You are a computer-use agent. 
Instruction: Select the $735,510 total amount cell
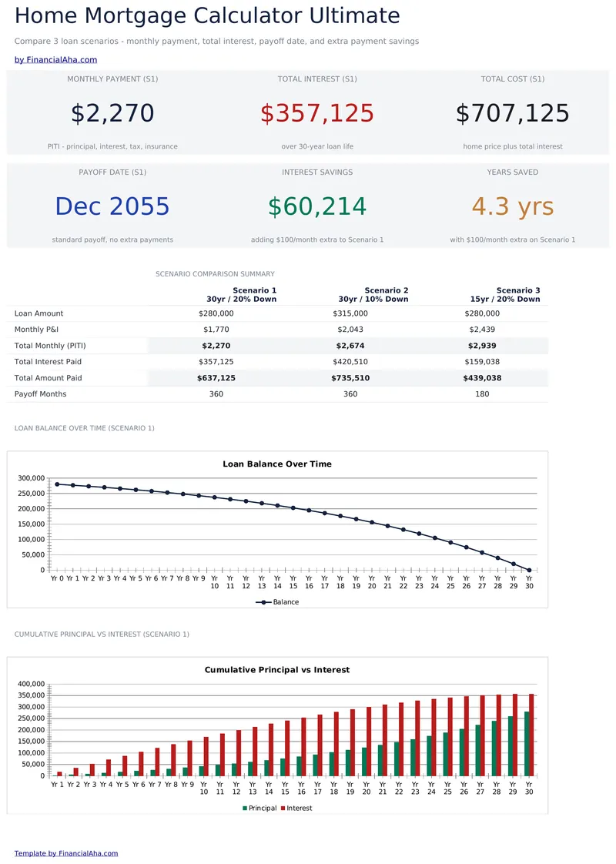(350, 378)
